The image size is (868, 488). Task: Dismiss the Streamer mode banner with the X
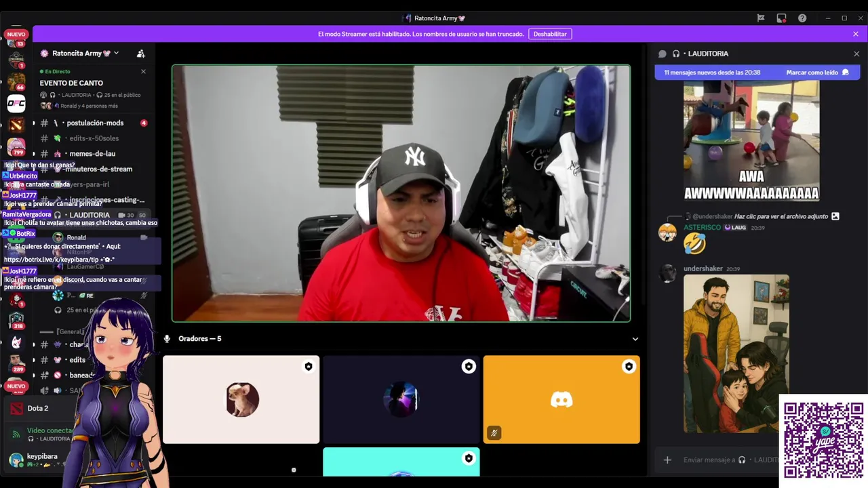tap(856, 34)
